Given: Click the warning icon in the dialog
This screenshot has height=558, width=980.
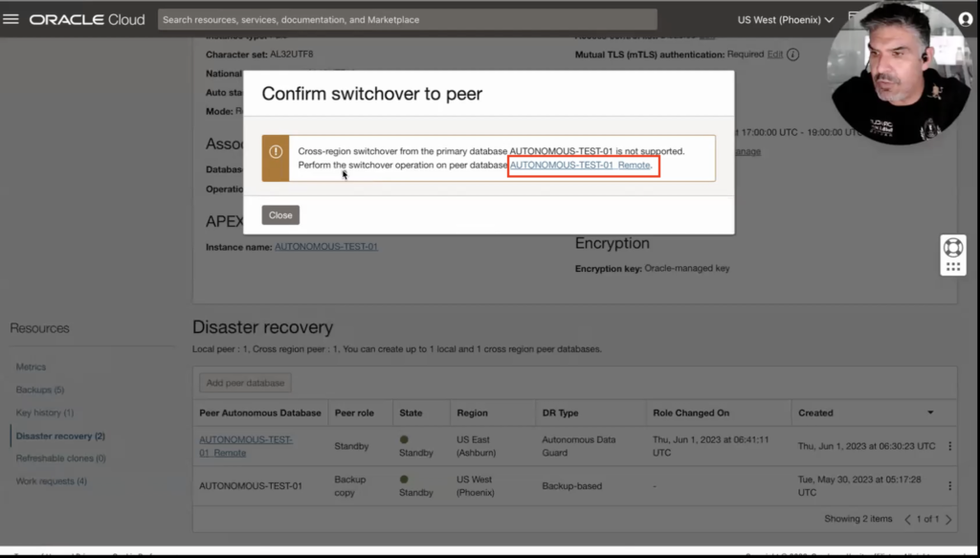Looking at the screenshot, I should 276,151.
